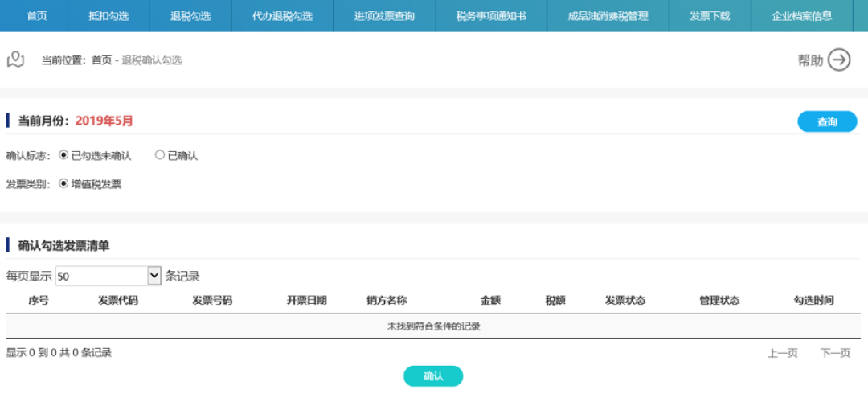Screen dimensions: 868x394
Task: Open the 进项发票查询 menu tab
Action: pos(384,16)
